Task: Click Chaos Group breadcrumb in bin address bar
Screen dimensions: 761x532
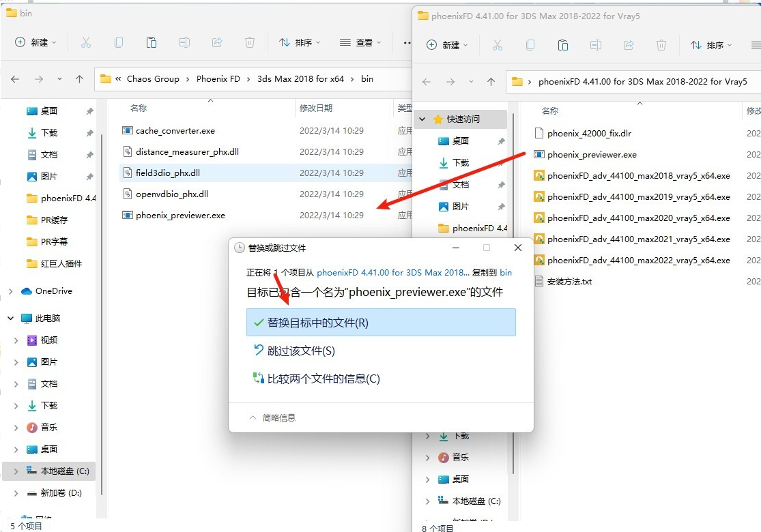Action: click(x=153, y=79)
